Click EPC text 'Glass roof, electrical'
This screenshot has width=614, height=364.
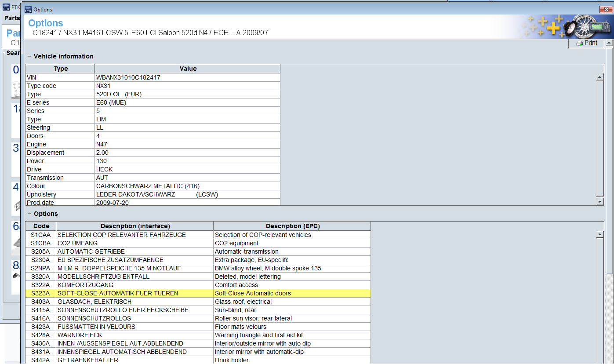(x=243, y=302)
